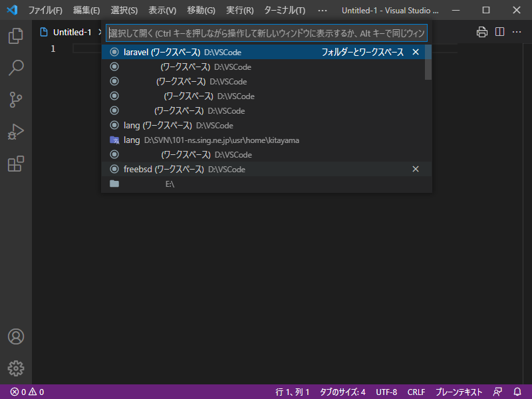
Task: Open notifications bell in status bar
Action: pos(517,392)
